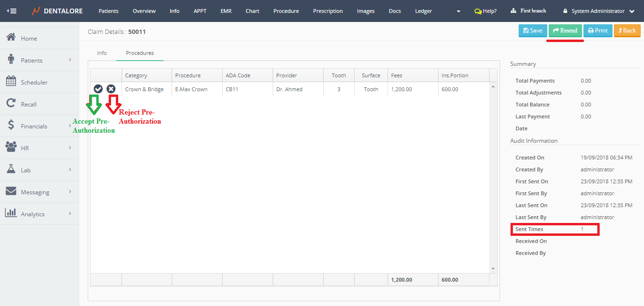
Task: Switch to the Info tab
Action: pos(102,53)
